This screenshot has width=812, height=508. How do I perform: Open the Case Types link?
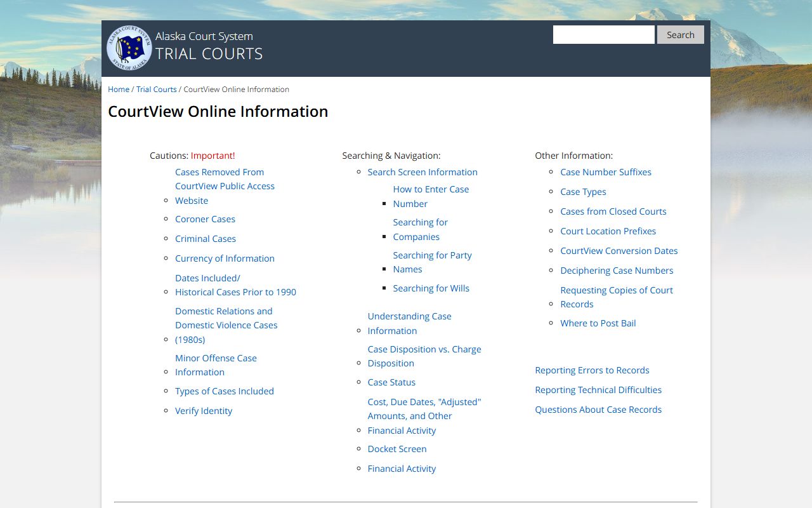tap(583, 192)
